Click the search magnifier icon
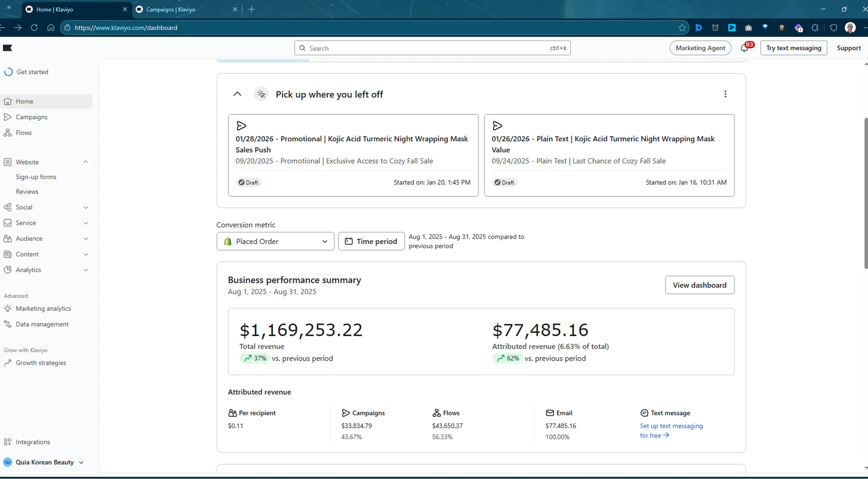 pyautogui.click(x=302, y=48)
